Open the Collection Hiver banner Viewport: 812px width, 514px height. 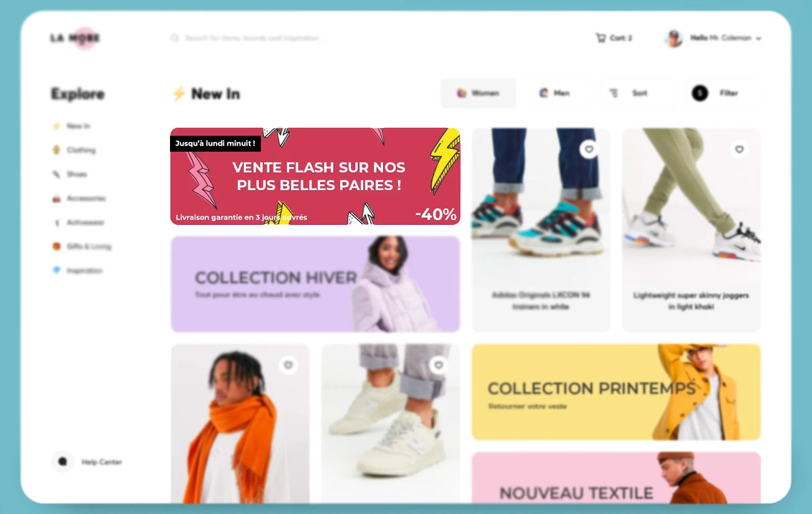pos(315,284)
